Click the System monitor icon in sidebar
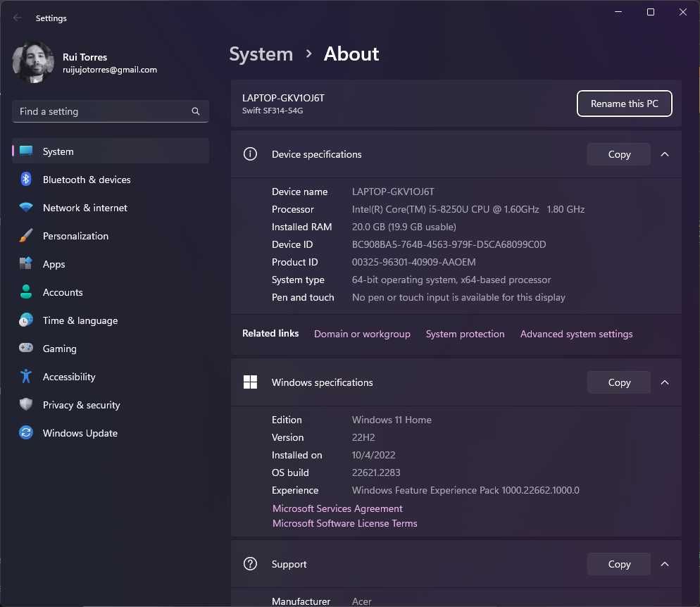The image size is (700, 607). click(26, 151)
